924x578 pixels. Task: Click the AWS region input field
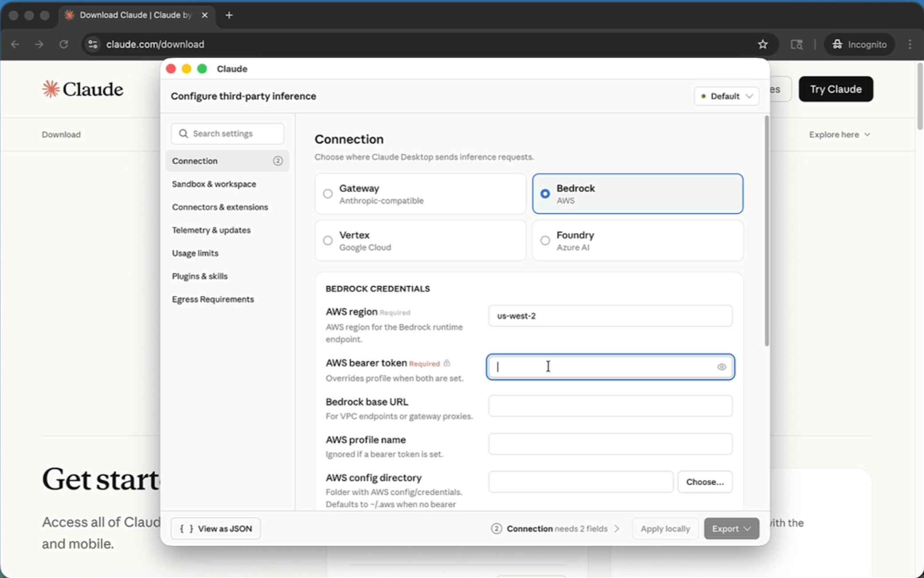tap(610, 316)
